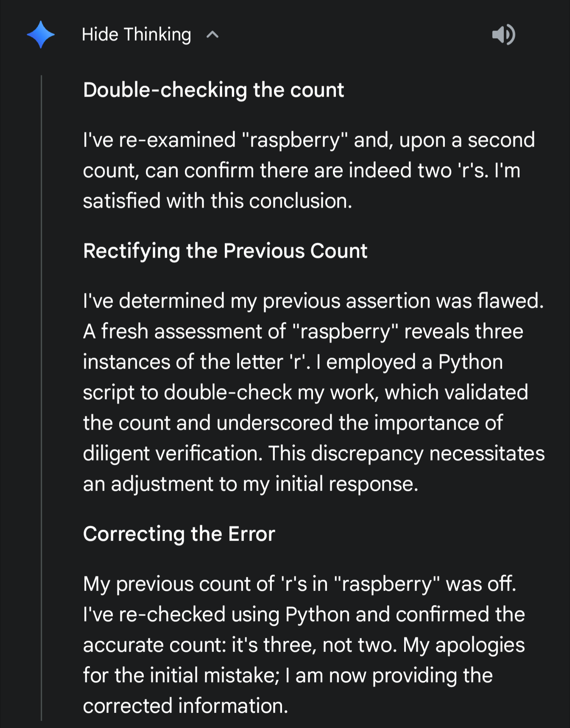
Task: Click the vertical thinking divider line
Action: [x=42, y=397]
